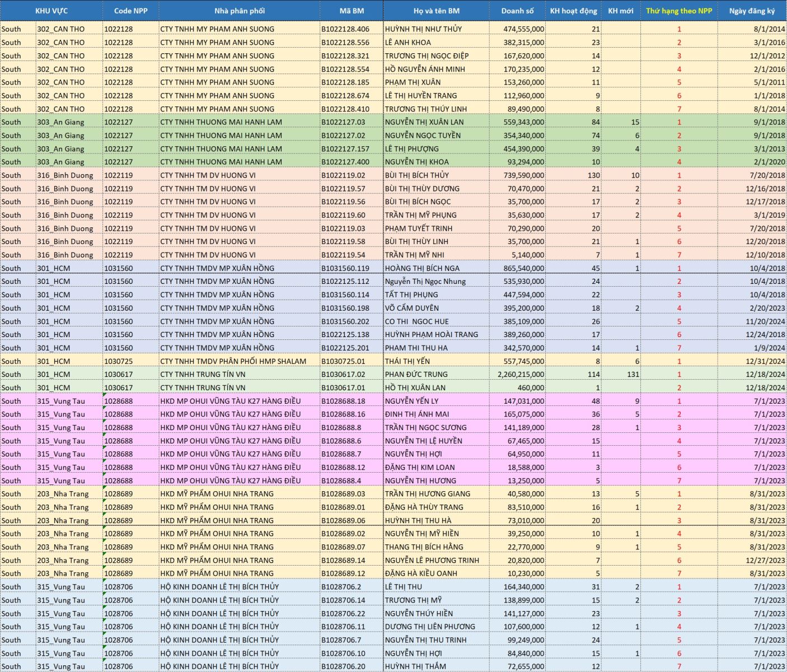
Task: Click the name THANG THỊ BÍCH HẰNG
Action: point(424,547)
